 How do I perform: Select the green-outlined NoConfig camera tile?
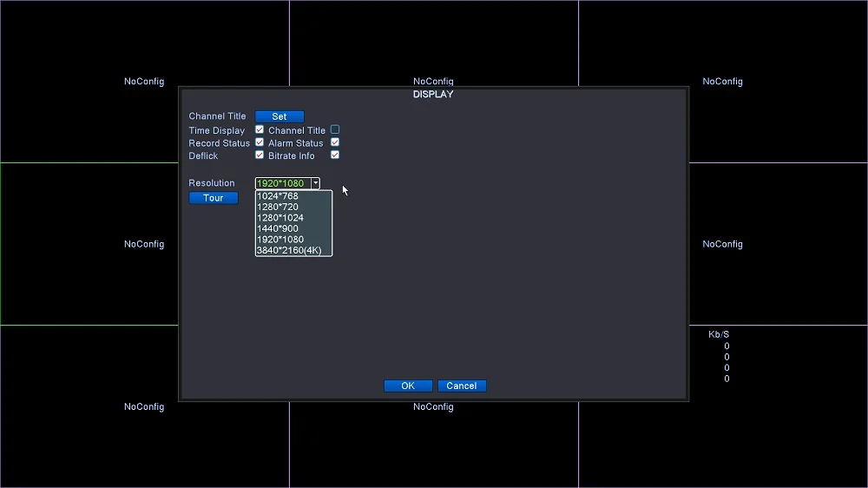[89, 244]
